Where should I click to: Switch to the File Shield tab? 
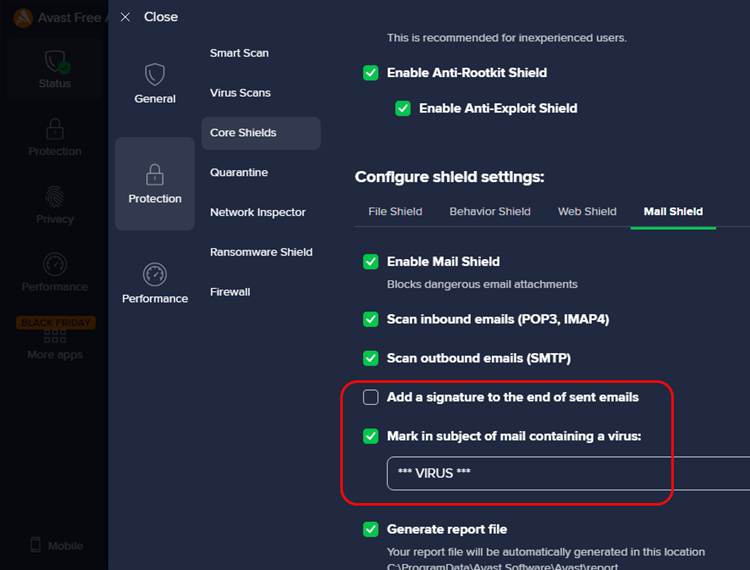pyautogui.click(x=395, y=212)
